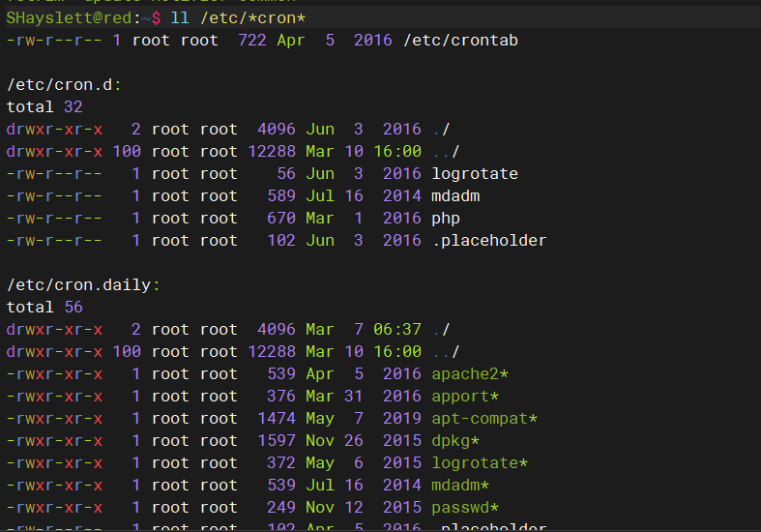Click the 'mdadm' file name in cron.d

pos(455,196)
